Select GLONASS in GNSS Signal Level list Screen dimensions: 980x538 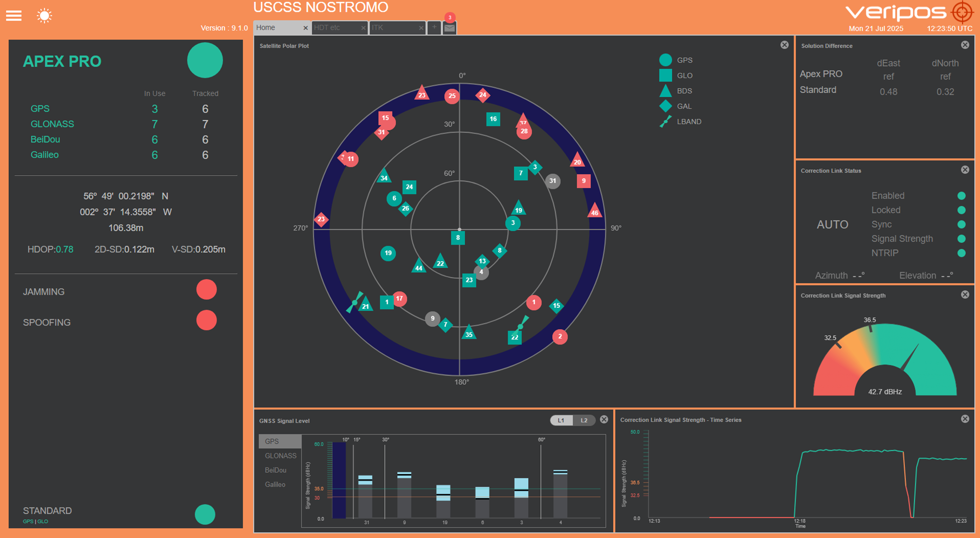click(x=280, y=456)
